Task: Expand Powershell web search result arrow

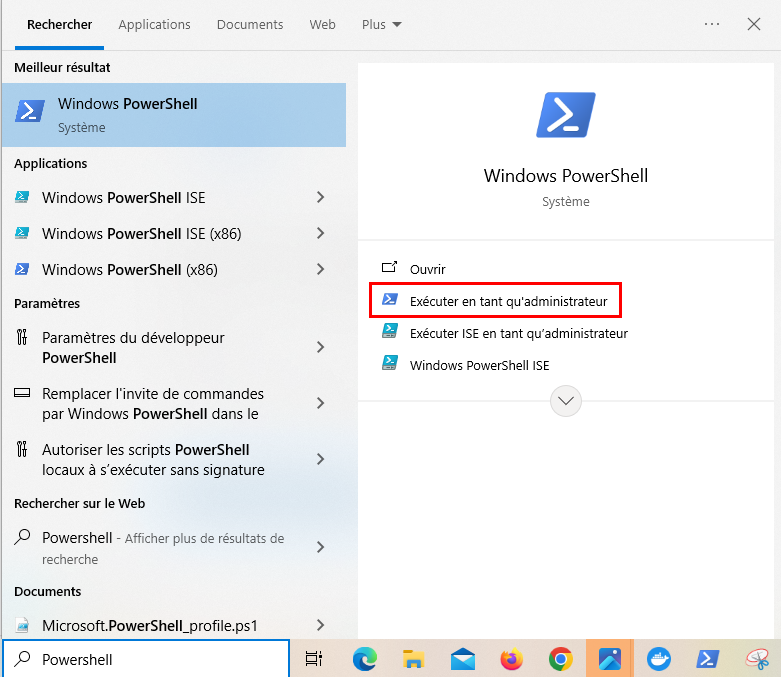Action: [320, 547]
